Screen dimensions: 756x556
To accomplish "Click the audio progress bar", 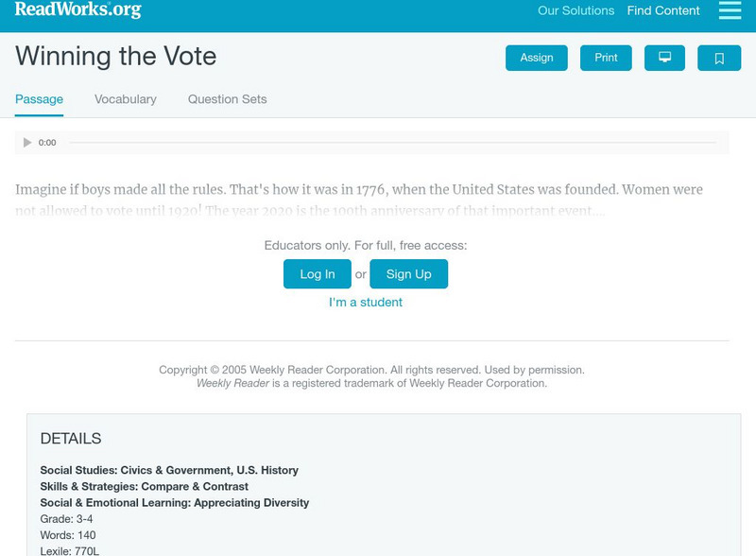I will (392, 143).
